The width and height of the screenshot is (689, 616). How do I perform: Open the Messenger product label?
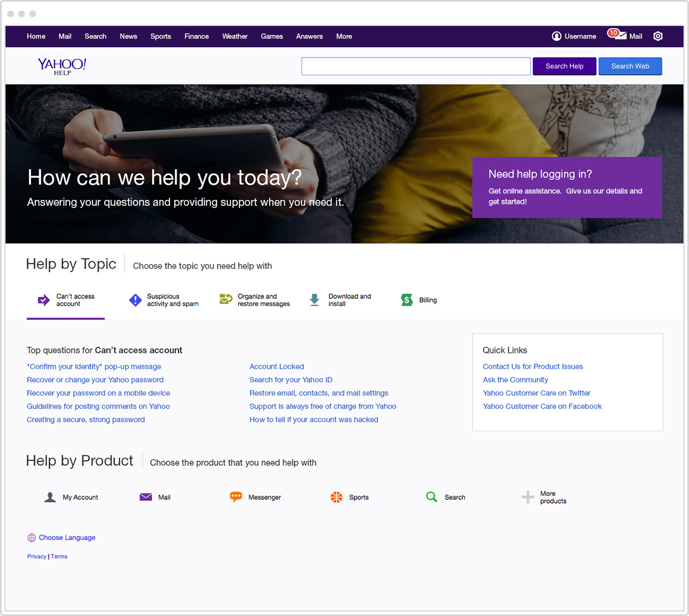265,498
